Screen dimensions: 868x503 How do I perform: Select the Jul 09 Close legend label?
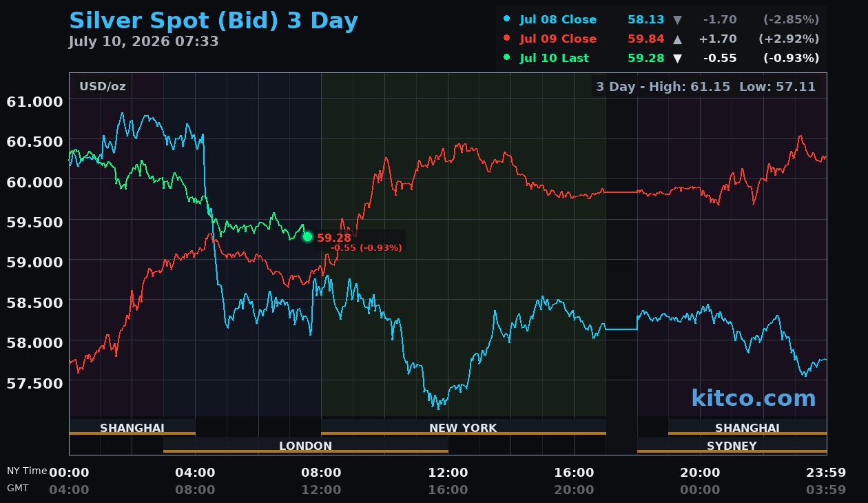558,39
